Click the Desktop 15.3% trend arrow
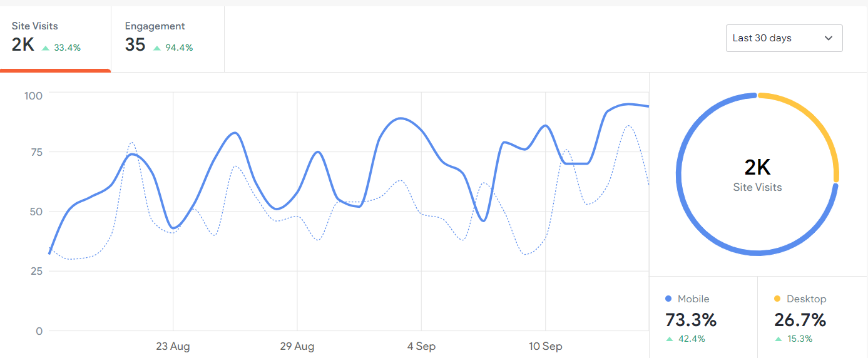 coord(779,339)
